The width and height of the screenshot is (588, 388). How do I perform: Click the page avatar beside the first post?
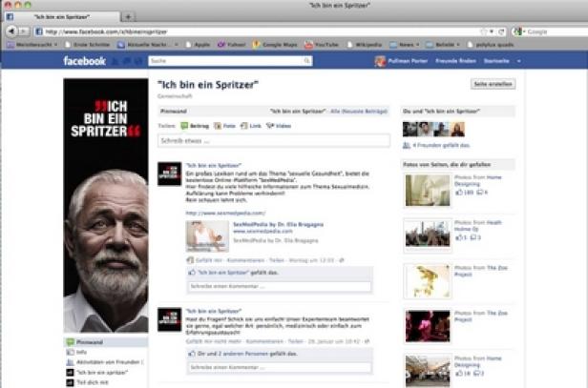(x=170, y=174)
